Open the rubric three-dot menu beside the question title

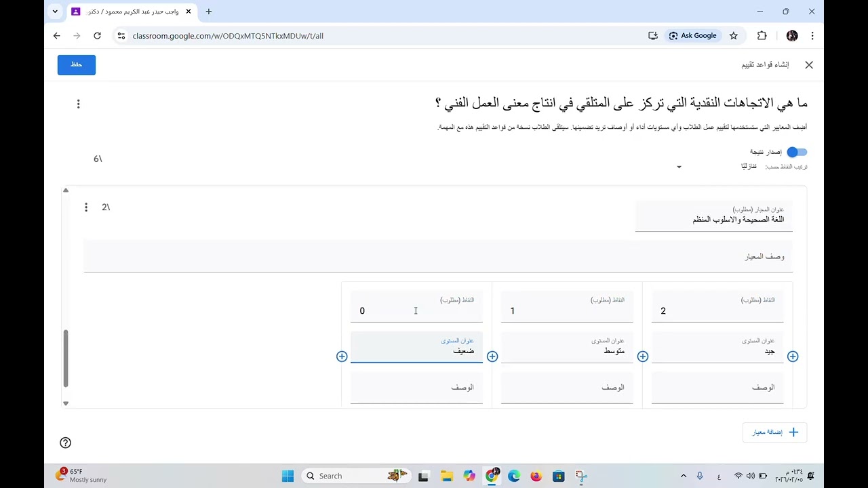79,104
